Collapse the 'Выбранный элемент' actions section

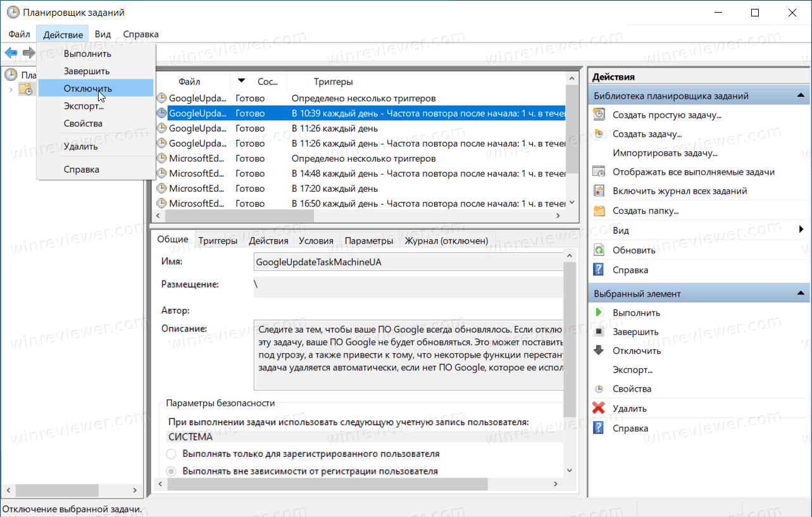click(801, 294)
